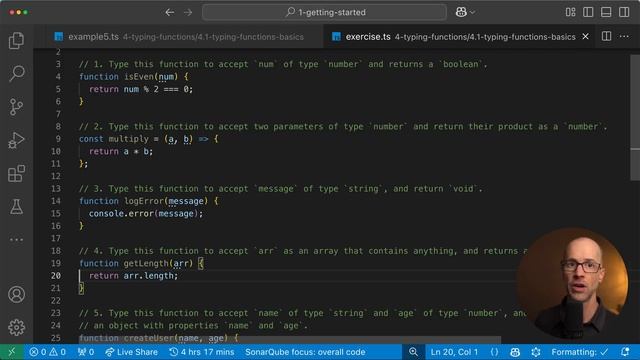Go forward with the right arrow
The width and height of the screenshot is (640, 360).
pyautogui.click(x=188, y=12)
